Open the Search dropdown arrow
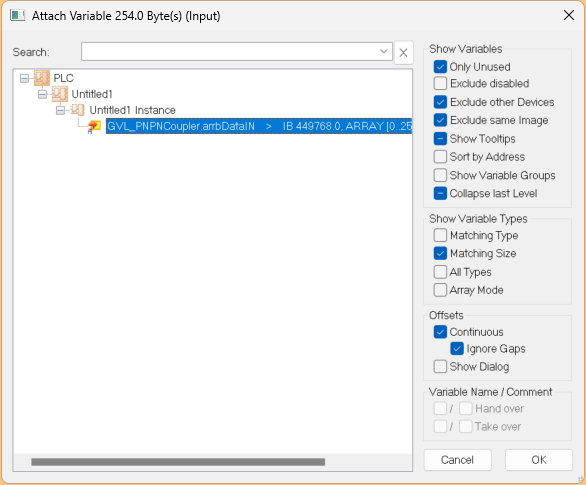This screenshot has width=586, height=485. click(x=384, y=51)
